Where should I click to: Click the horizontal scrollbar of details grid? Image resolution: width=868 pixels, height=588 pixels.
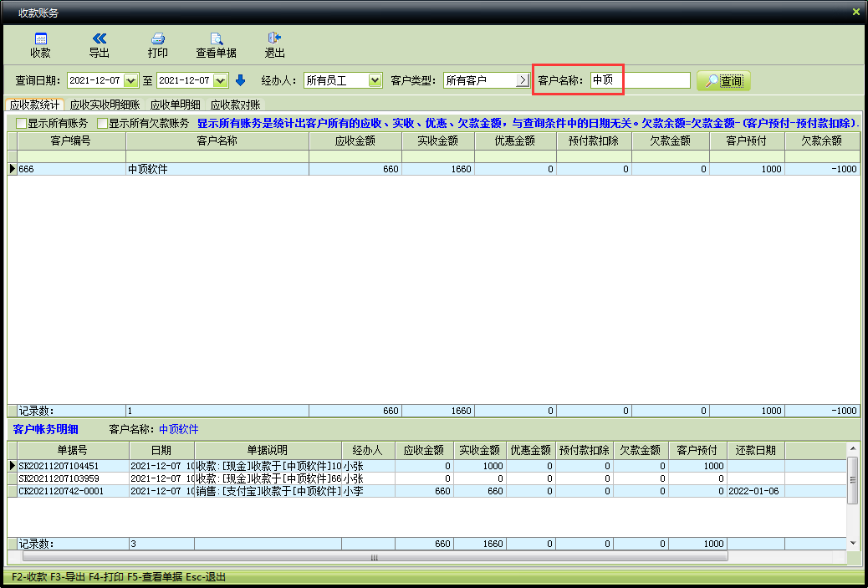374,557
